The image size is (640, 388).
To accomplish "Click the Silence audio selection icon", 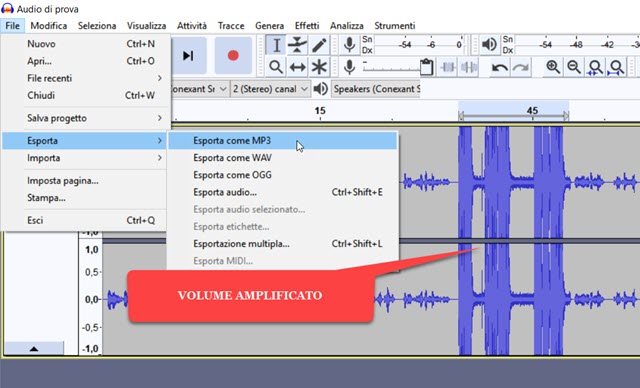I will click(x=469, y=67).
